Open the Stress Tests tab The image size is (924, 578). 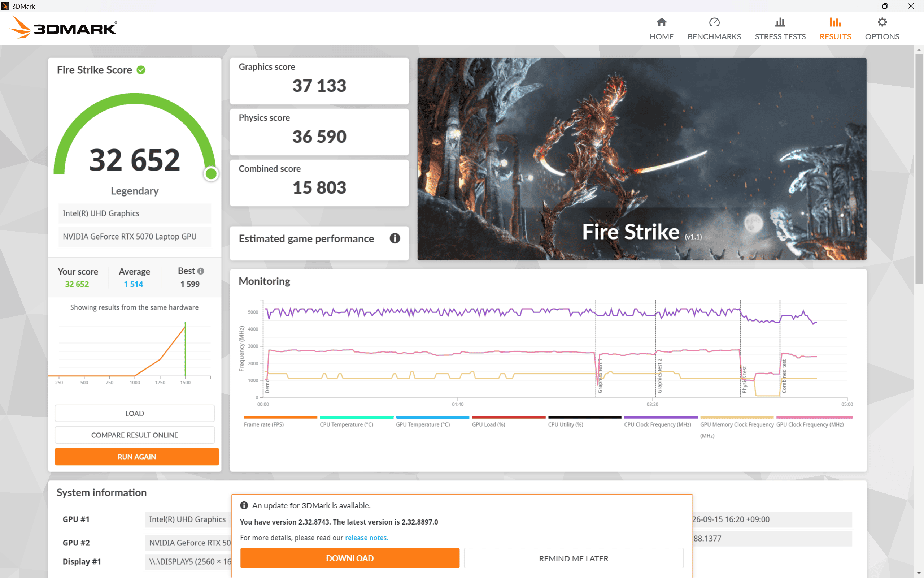click(x=780, y=29)
